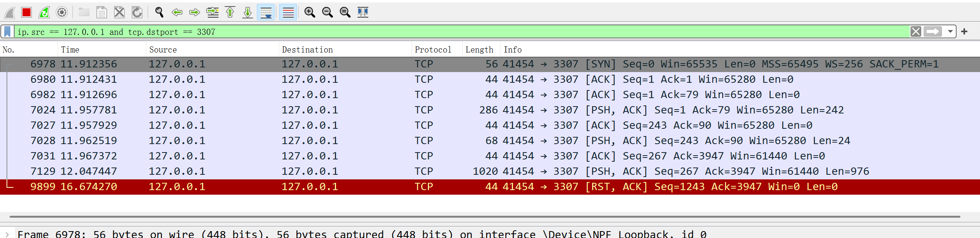980x238 pixels.
Task: Open capture options gear
Action: click(62, 13)
